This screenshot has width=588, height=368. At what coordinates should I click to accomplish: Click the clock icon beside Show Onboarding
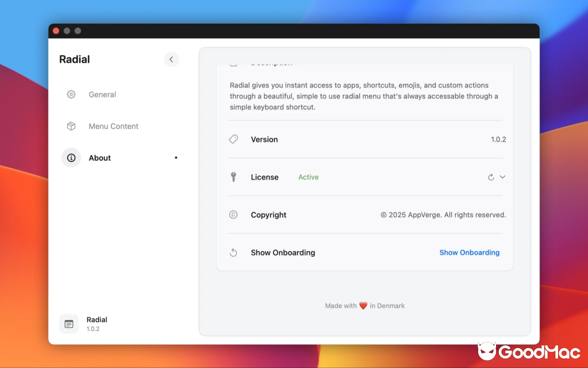pyautogui.click(x=233, y=252)
